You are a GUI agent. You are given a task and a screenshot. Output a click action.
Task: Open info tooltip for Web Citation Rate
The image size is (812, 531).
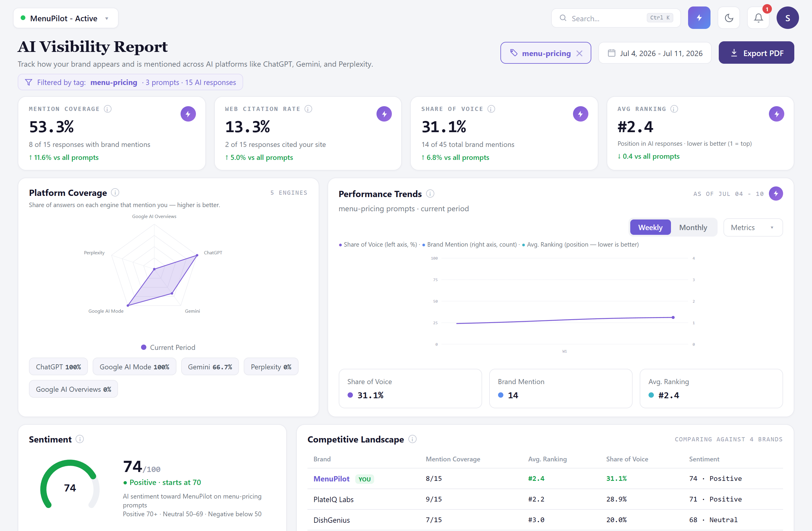(x=308, y=109)
